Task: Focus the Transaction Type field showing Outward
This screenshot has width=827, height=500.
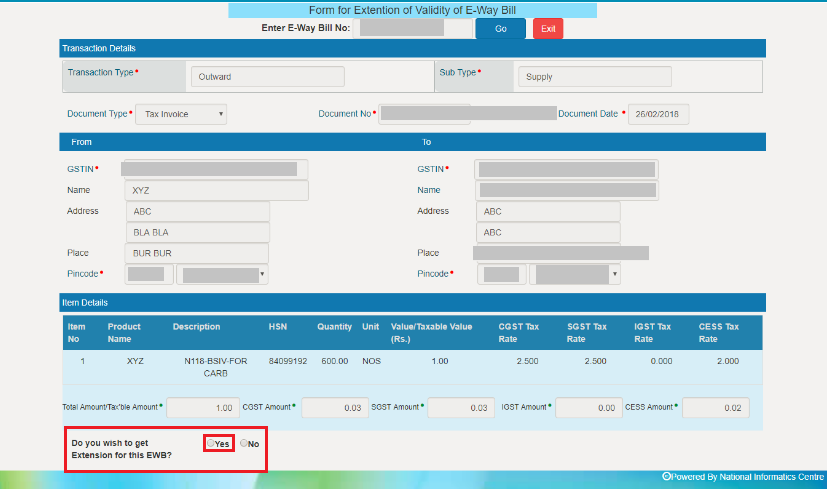Action: click(x=267, y=77)
